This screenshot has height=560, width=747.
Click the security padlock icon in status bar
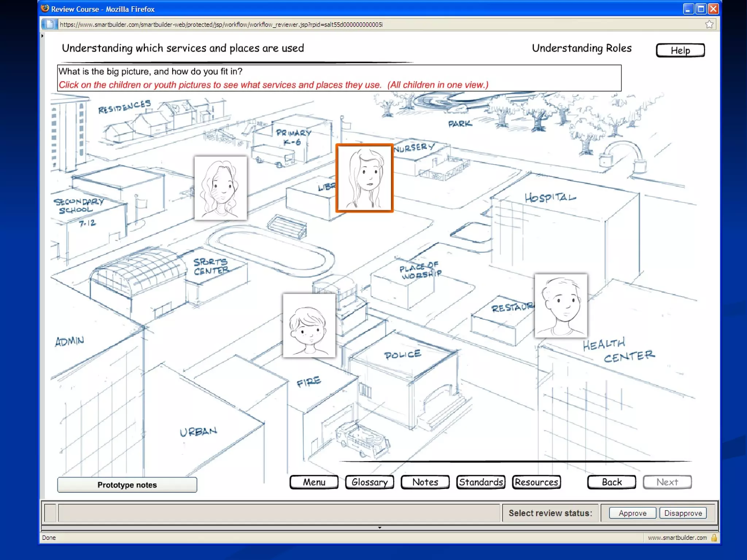point(714,537)
